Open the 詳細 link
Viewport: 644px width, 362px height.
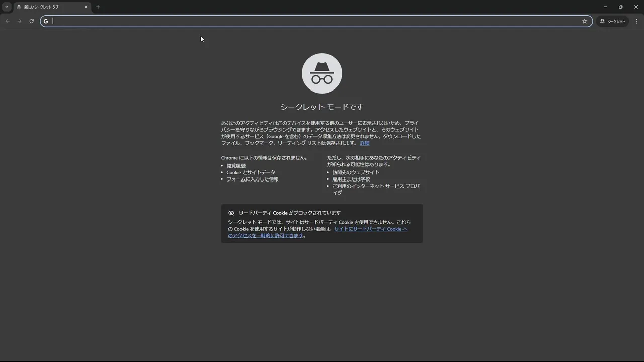(365, 143)
